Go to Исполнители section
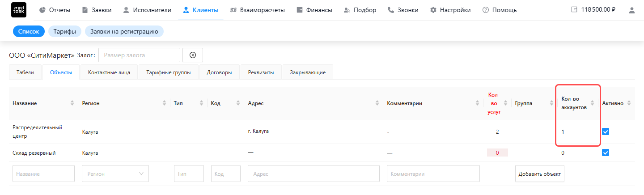The height and width of the screenshot is (195, 644). [147, 10]
